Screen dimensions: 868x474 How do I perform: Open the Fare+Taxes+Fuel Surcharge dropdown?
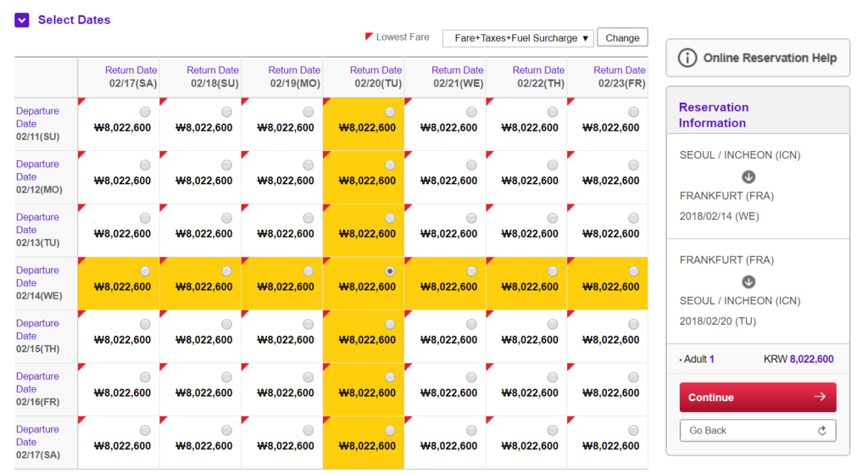(518, 38)
